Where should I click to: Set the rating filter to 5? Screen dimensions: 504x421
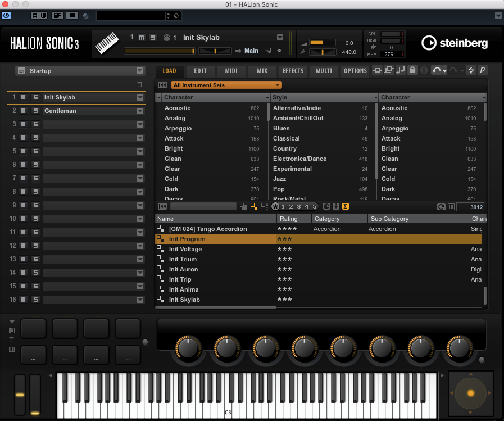(314, 206)
